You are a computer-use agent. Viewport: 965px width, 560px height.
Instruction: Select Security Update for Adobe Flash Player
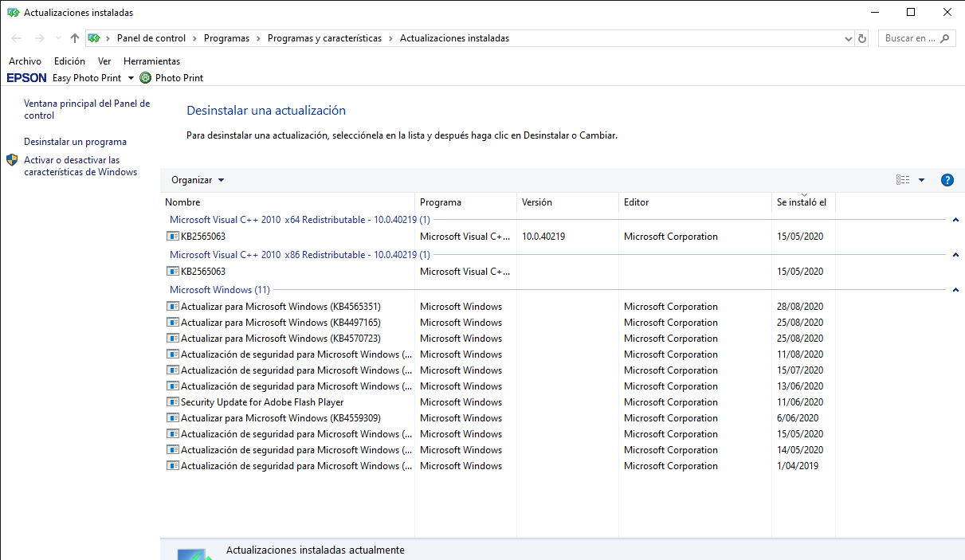[500, 402]
